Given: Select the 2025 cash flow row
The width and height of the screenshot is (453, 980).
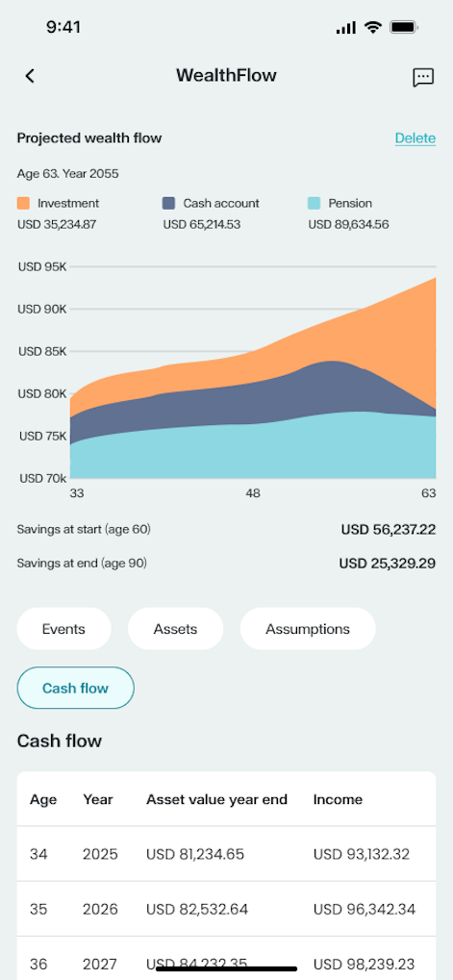Looking at the screenshot, I should (226, 854).
